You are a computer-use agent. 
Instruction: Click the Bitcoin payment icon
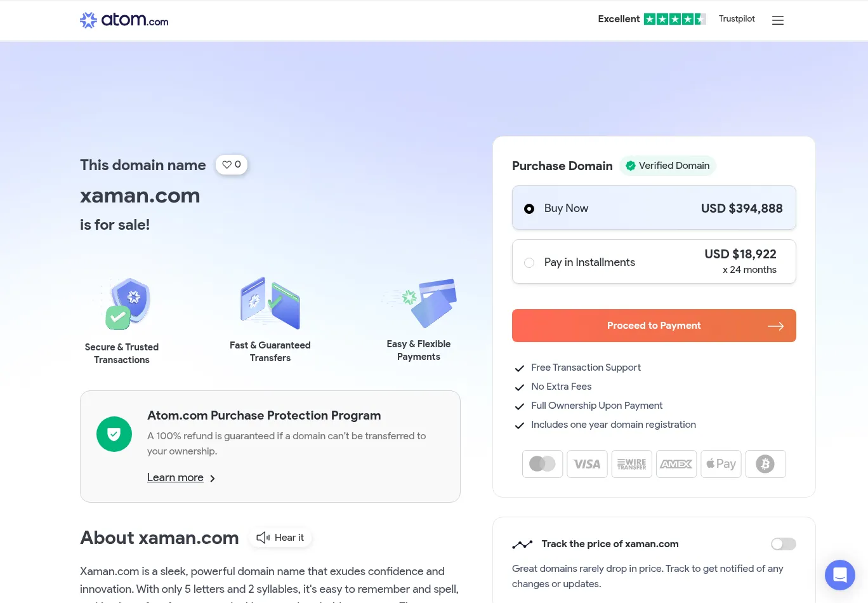[x=765, y=464]
